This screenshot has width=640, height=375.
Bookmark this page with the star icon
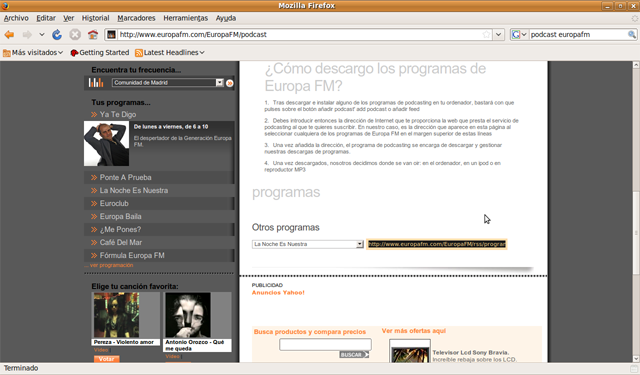[x=486, y=35]
